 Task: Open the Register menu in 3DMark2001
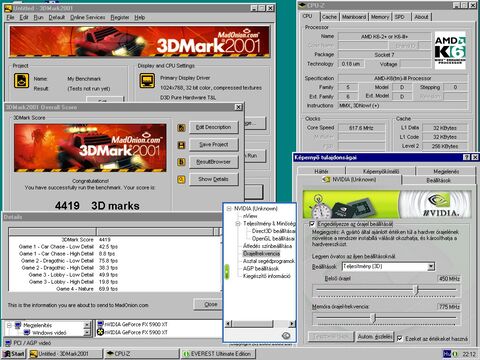pos(120,17)
